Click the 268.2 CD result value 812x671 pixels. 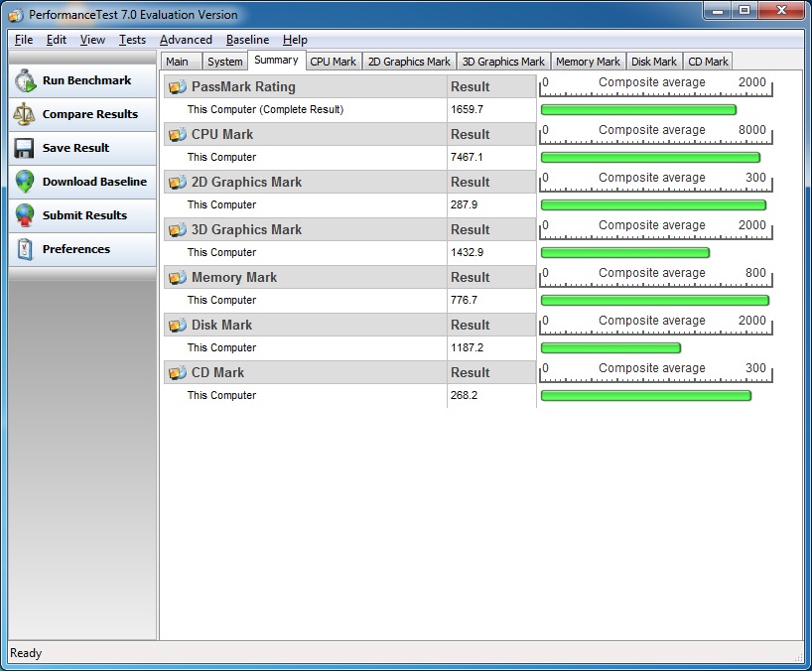[464, 396]
